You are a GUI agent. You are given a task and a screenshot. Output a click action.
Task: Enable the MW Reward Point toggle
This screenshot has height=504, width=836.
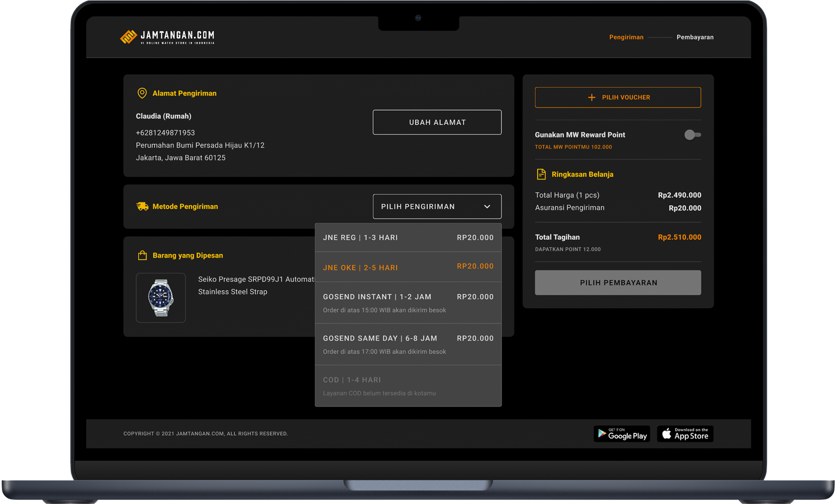pos(692,135)
